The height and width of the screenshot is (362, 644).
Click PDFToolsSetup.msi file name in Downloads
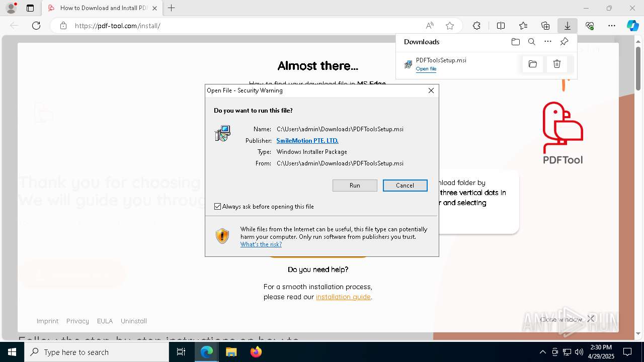click(x=441, y=60)
